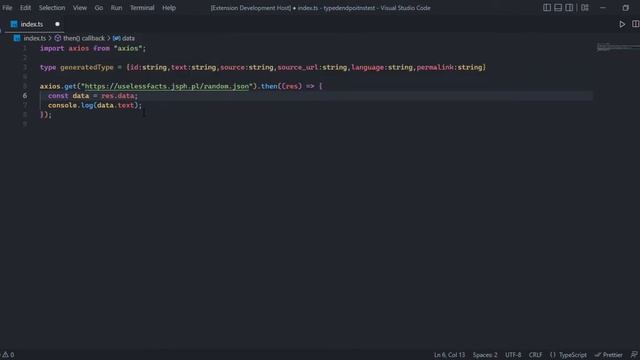Click the editor minimap preview

pyautogui.click(x=617, y=47)
